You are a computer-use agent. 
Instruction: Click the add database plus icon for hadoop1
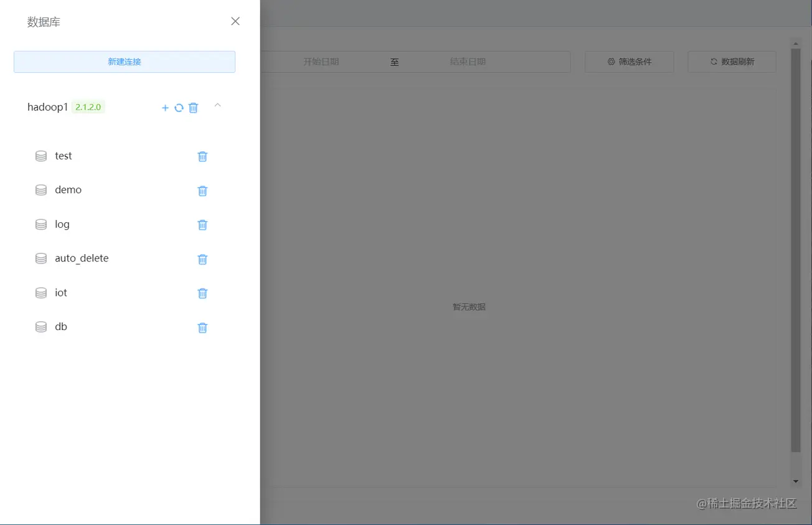point(165,108)
